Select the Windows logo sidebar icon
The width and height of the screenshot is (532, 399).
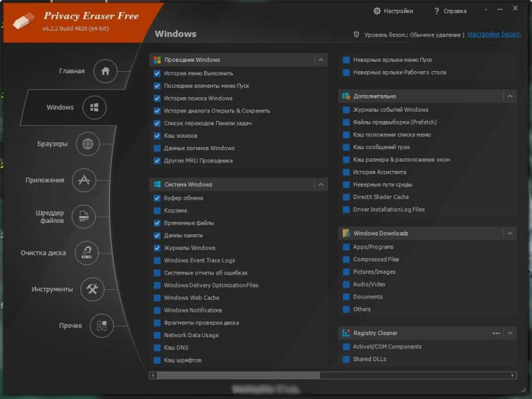pyautogui.click(x=94, y=108)
